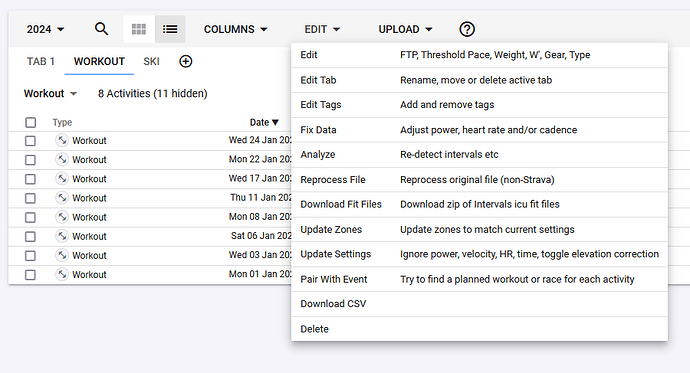This screenshot has height=373, width=690.
Task: Choose Delete menu item
Action: (479, 329)
